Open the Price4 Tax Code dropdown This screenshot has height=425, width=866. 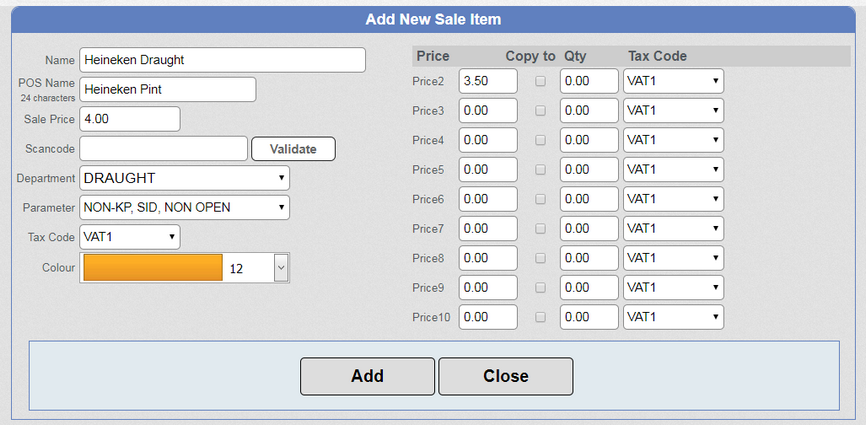[673, 140]
